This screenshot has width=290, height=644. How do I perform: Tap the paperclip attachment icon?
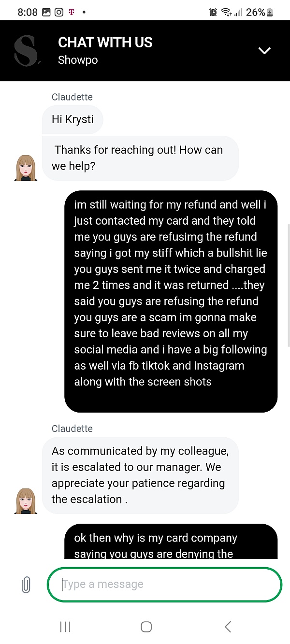click(26, 585)
